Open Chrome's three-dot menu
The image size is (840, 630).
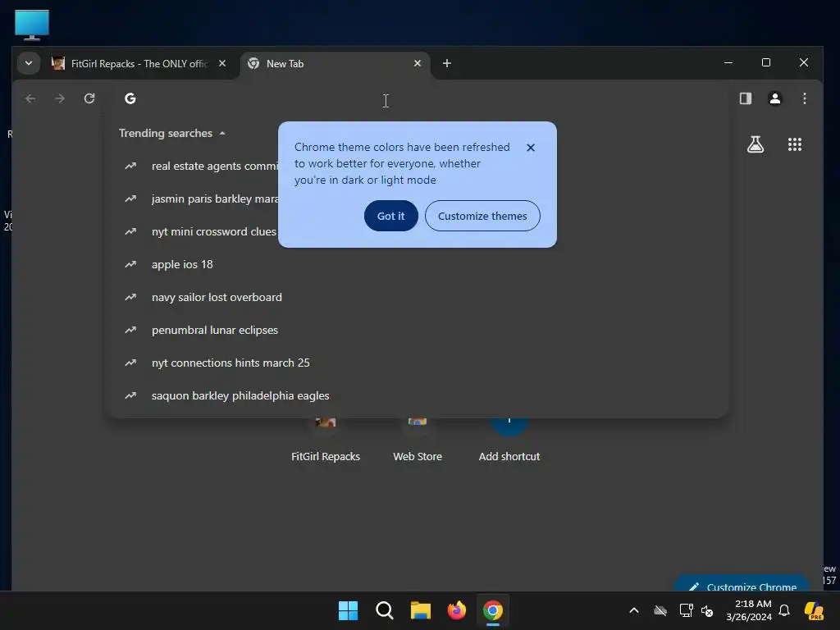(804, 98)
